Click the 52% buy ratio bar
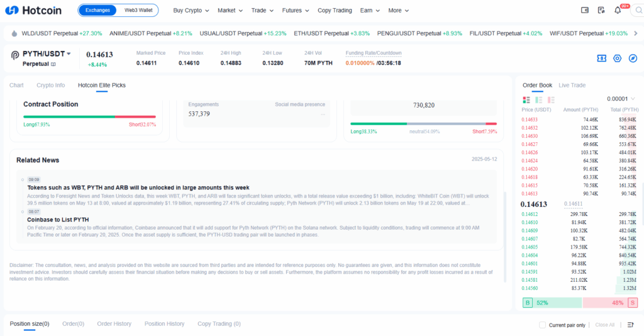Image resolution: width=644 pixels, height=336 pixels. pos(557,303)
